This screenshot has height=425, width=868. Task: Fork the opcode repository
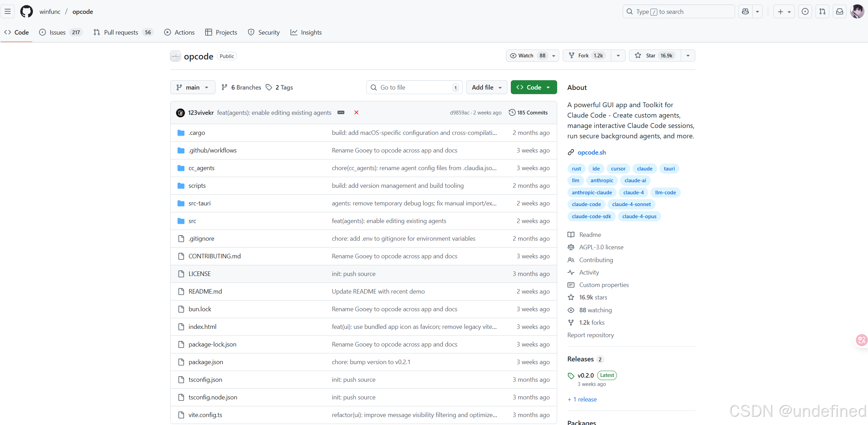[x=587, y=56]
